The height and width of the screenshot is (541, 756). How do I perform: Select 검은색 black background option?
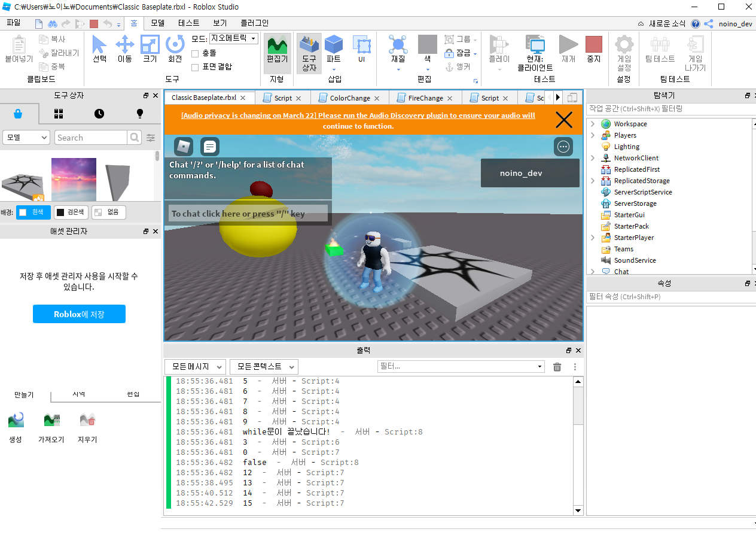[x=71, y=212]
